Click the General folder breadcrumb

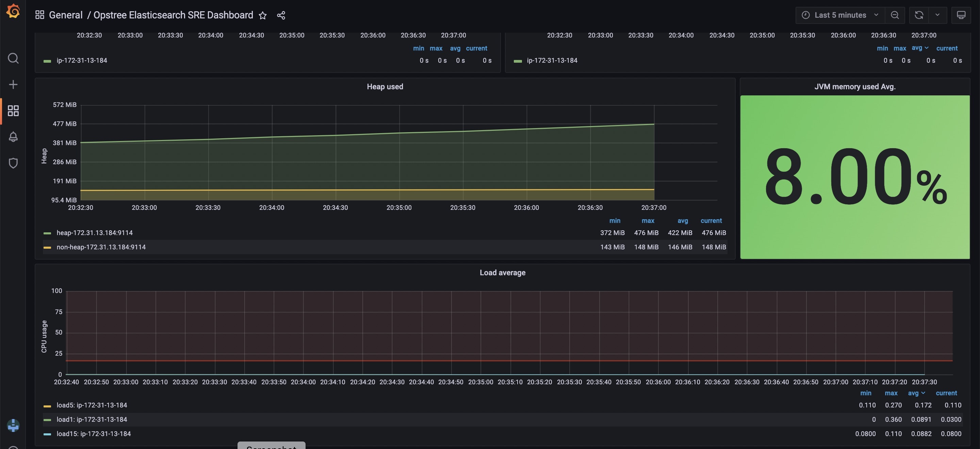coord(65,15)
